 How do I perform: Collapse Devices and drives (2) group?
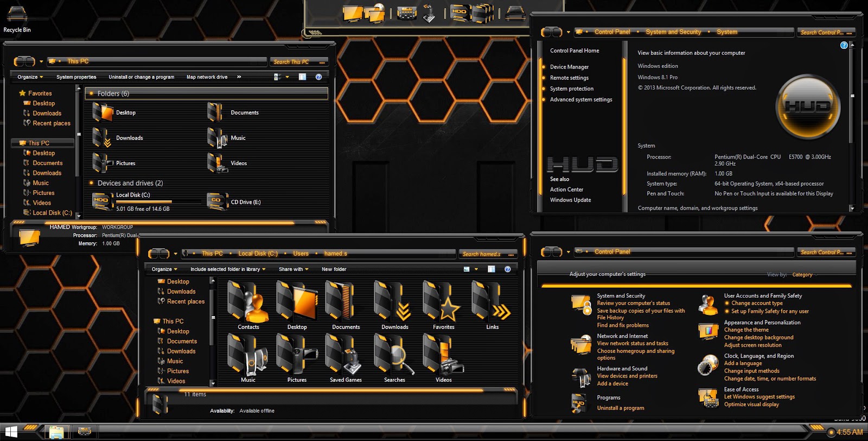130,183
